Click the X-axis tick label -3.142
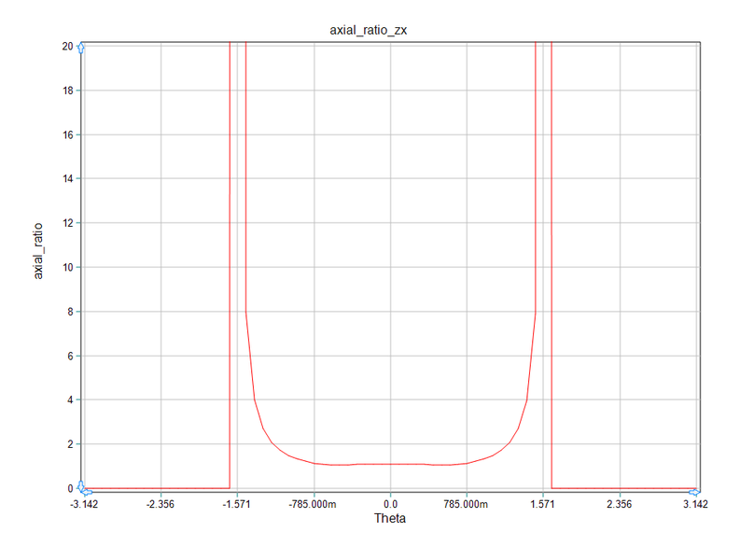Viewport: 740px width, 560px height. 84,504
